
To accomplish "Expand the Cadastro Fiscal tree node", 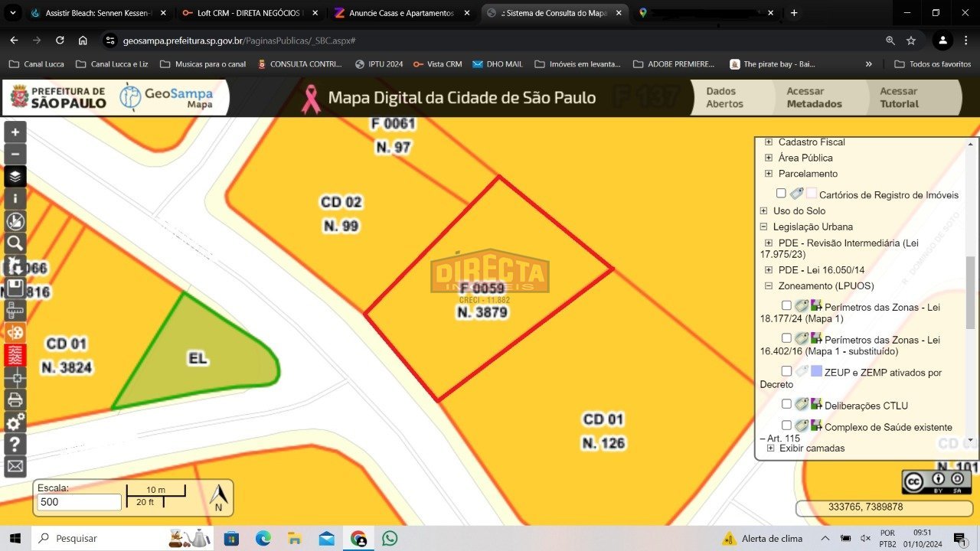I will click(x=769, y=142).
